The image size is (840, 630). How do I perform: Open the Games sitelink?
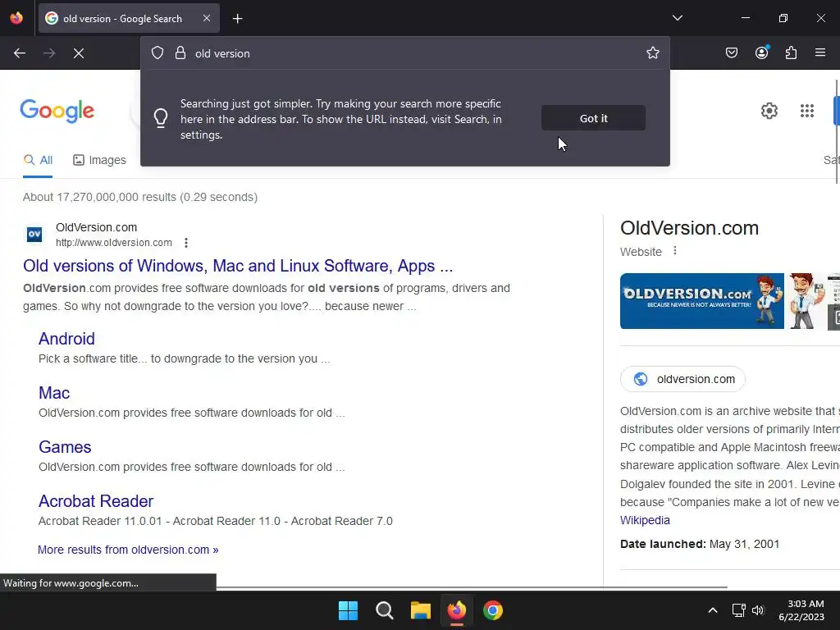pyautogui.click(x=65, y=447)
